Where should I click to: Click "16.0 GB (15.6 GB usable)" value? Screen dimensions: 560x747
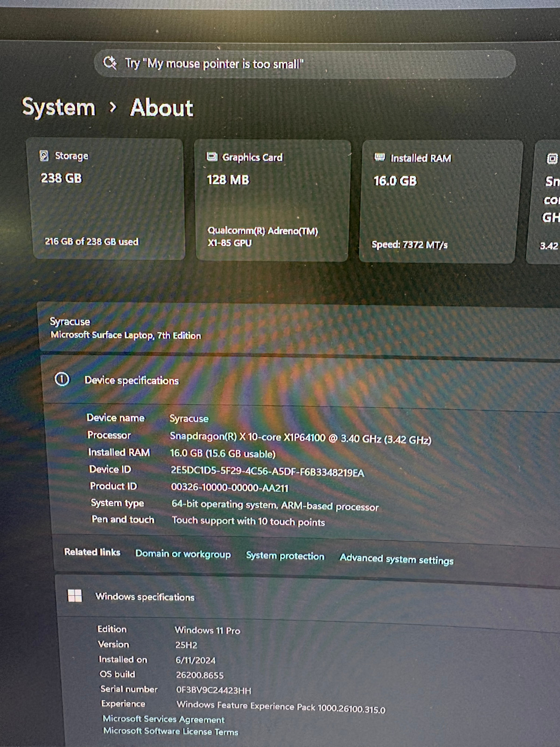point(223,453)
